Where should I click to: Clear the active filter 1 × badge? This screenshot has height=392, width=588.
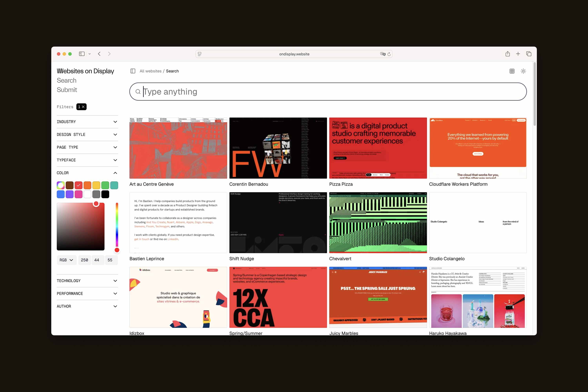82,107
